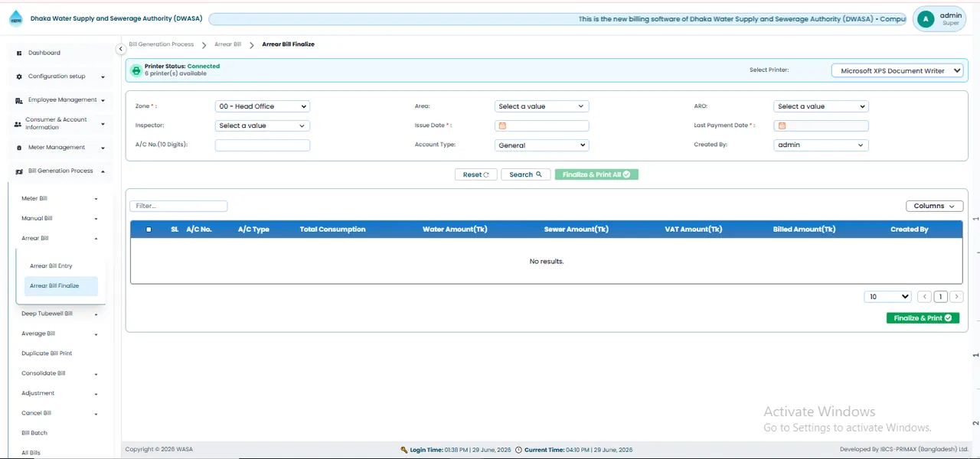Open the Area dropdown
This screenshot has height=459, width=980.
[x=541, y=106]
